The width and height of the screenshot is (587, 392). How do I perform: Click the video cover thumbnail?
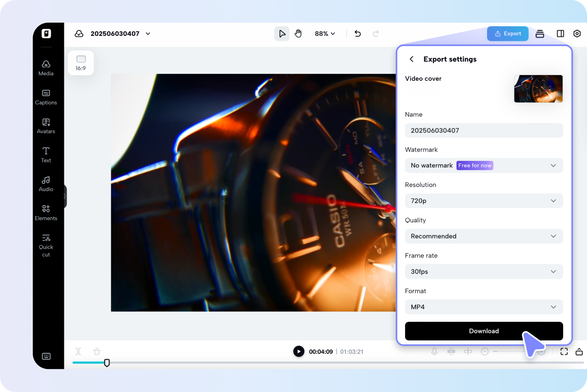click(538, 89)
